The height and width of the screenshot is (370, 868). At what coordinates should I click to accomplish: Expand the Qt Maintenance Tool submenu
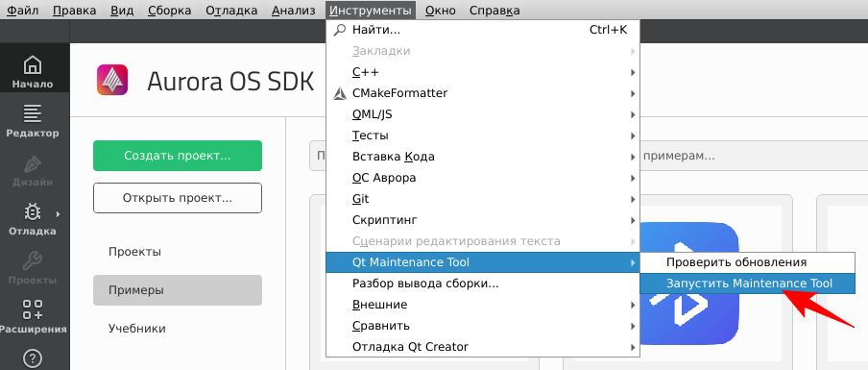point(483,262)
